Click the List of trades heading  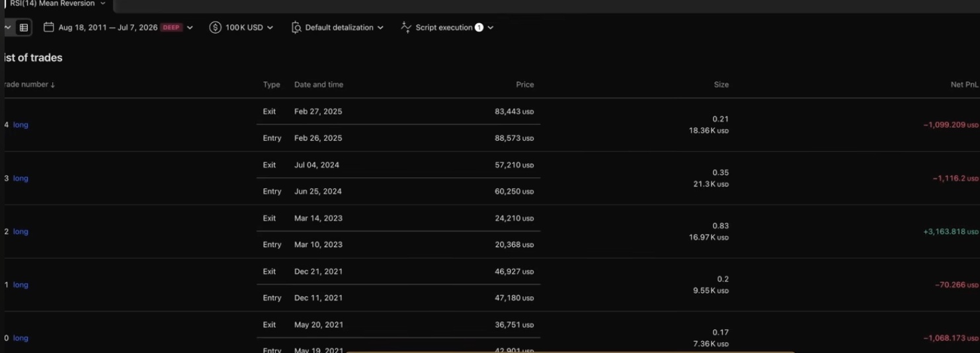[32, 58]
